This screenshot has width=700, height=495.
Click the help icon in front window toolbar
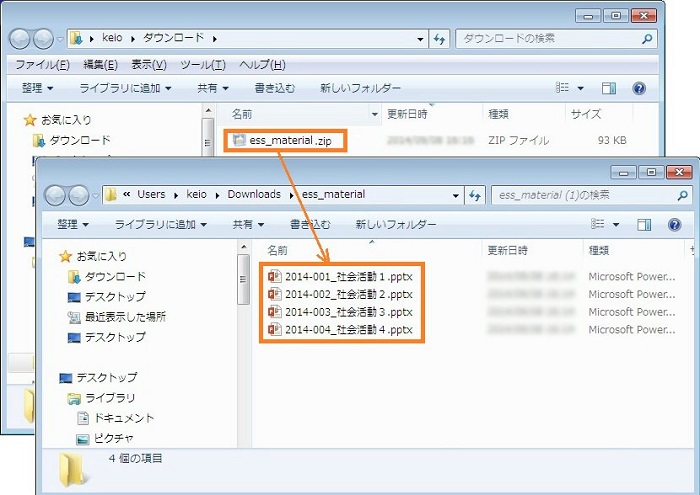tap(675, 224)
